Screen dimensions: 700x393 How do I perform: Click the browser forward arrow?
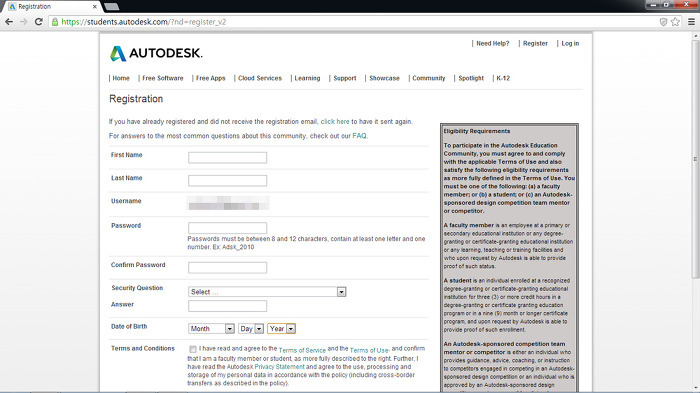tap(24, 21)
